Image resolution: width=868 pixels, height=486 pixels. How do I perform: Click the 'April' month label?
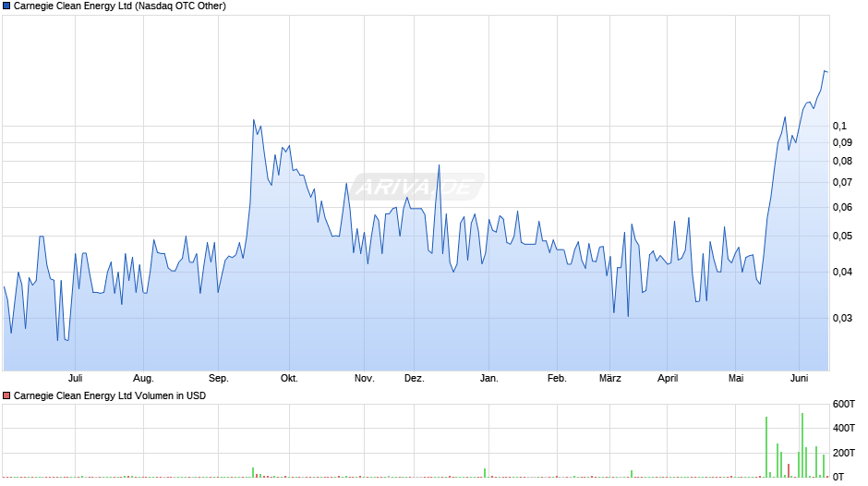[668, 378]
